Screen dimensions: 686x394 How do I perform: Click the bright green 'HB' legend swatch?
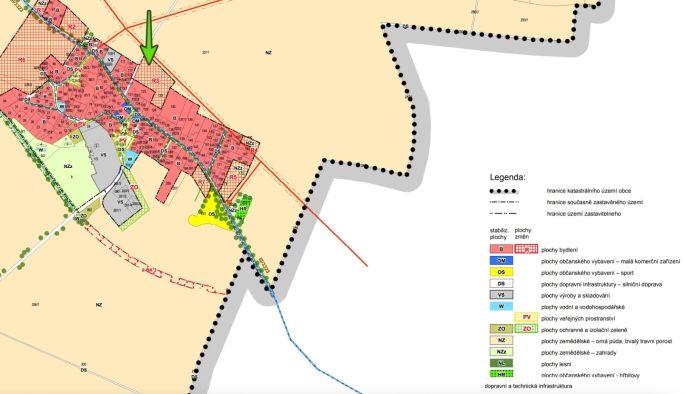click(x=501, y=374)
